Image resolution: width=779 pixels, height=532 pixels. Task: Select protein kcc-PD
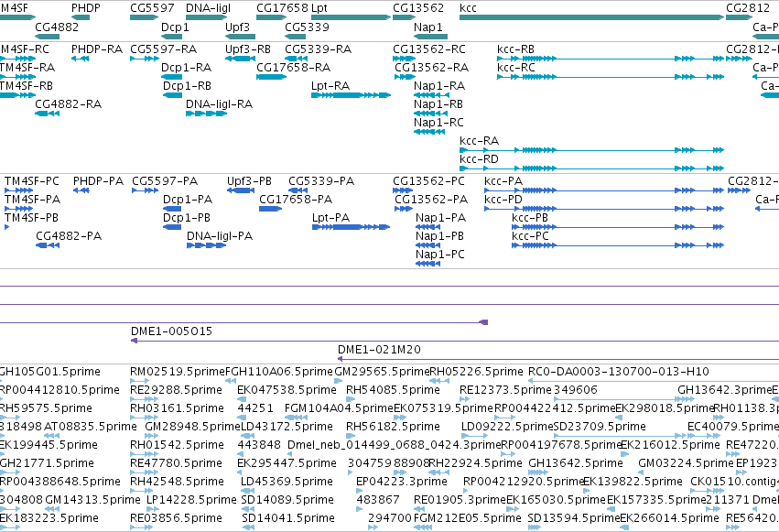point(604,209)
